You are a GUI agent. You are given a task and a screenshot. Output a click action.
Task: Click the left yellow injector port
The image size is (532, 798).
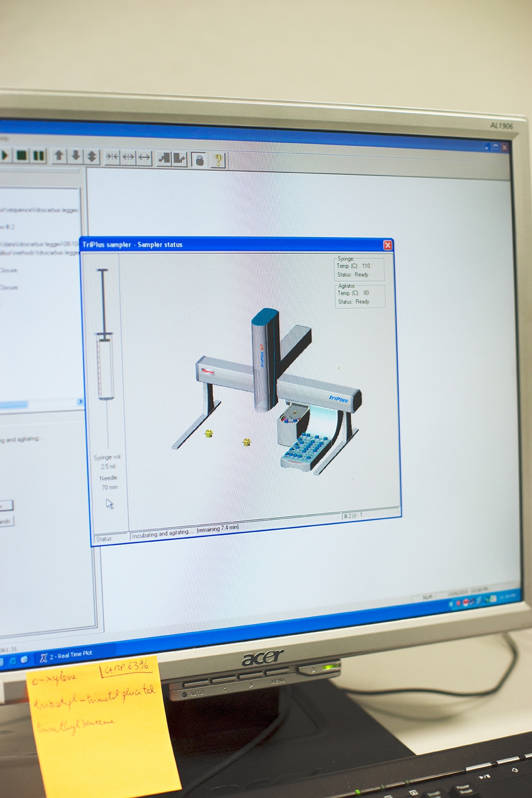[209, 434]
